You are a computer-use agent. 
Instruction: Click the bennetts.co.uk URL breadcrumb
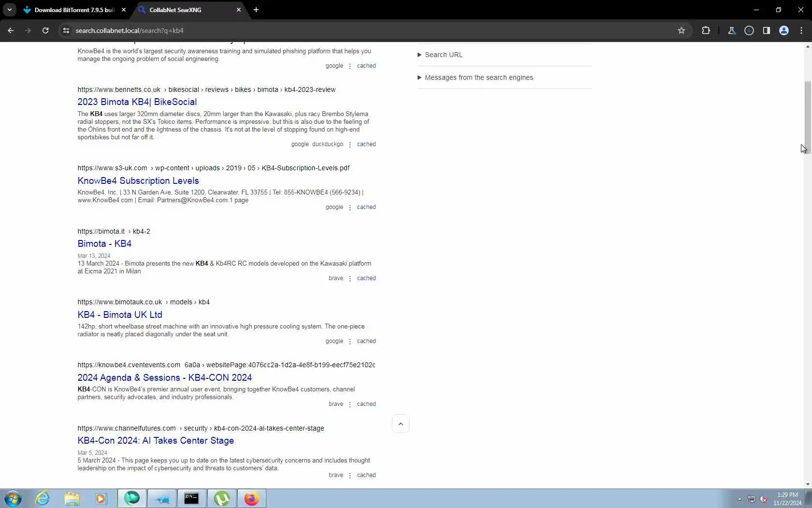[x=206, y=90]
